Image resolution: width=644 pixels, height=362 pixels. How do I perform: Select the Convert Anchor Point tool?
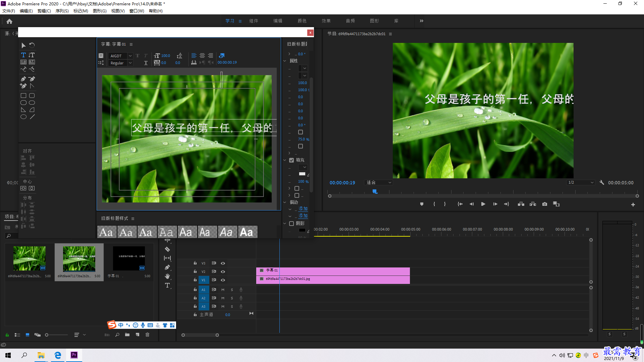point(32,86)
